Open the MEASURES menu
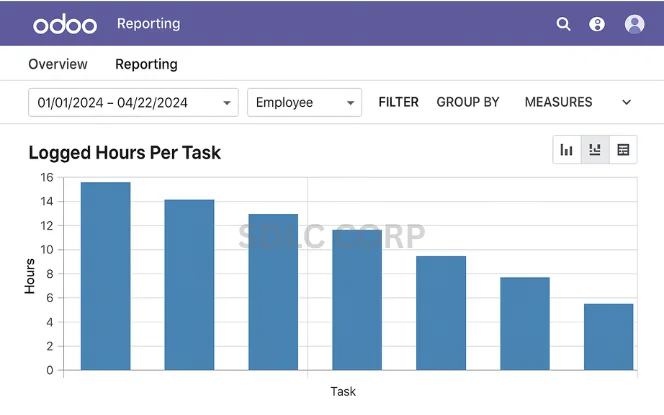The height and width of the screenshot is (415, 664). click(559, 102)
